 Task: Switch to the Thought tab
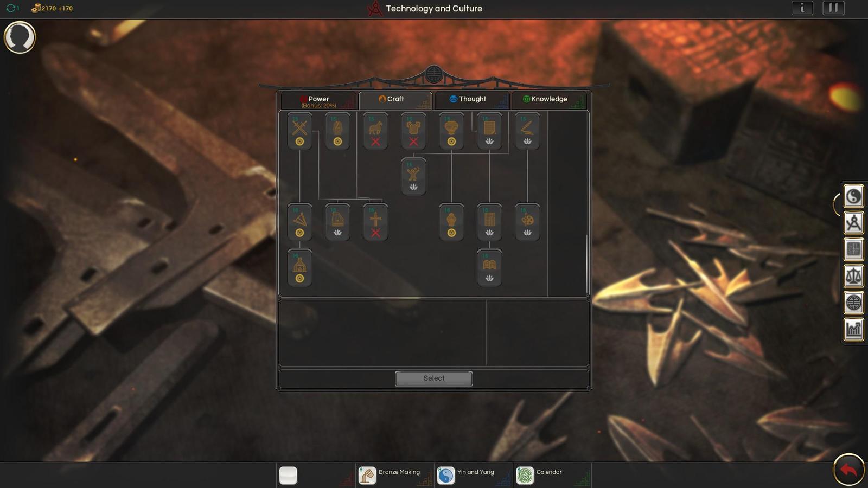[x=471, y=99]
